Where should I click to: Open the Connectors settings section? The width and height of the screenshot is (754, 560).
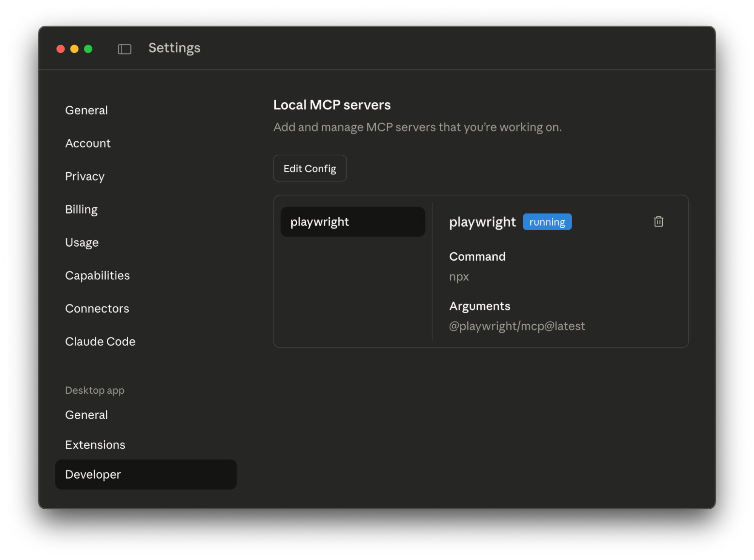(x=97, y=308)
